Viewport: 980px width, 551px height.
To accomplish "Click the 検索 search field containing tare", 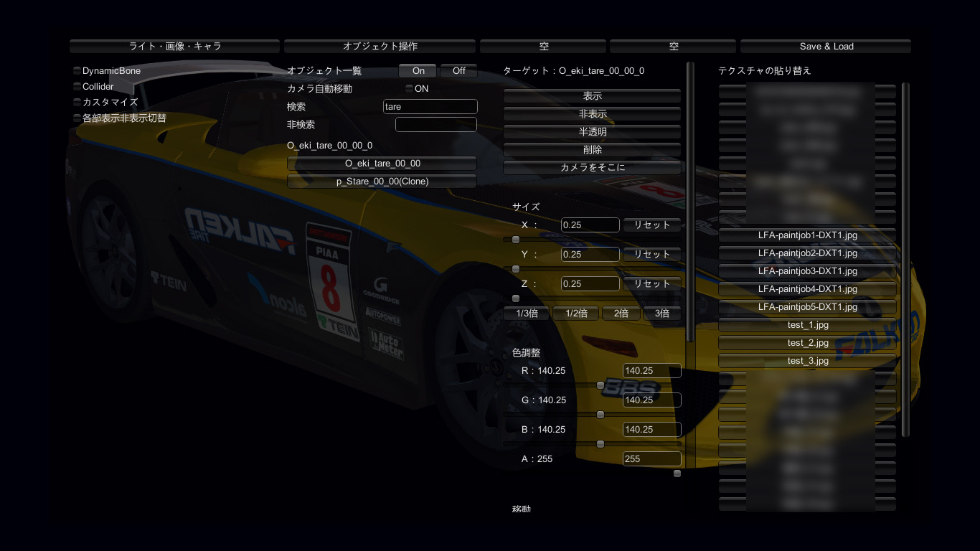I will [430, 107].
